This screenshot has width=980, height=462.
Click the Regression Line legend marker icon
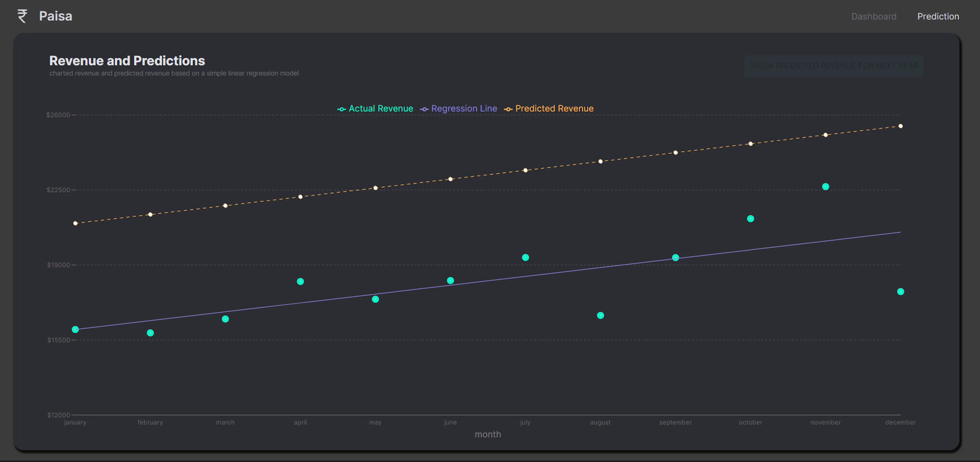[x=424, y=109]
